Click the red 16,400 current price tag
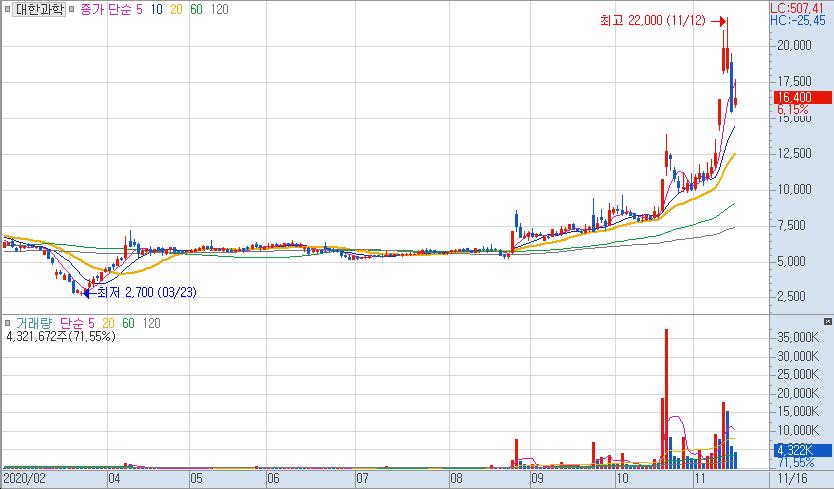The image size is (834, 489). click(803, 97)
